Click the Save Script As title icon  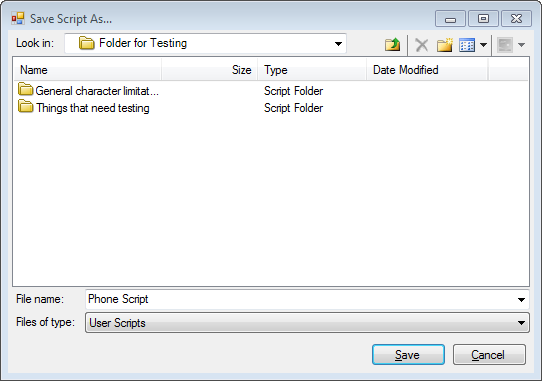18,18
